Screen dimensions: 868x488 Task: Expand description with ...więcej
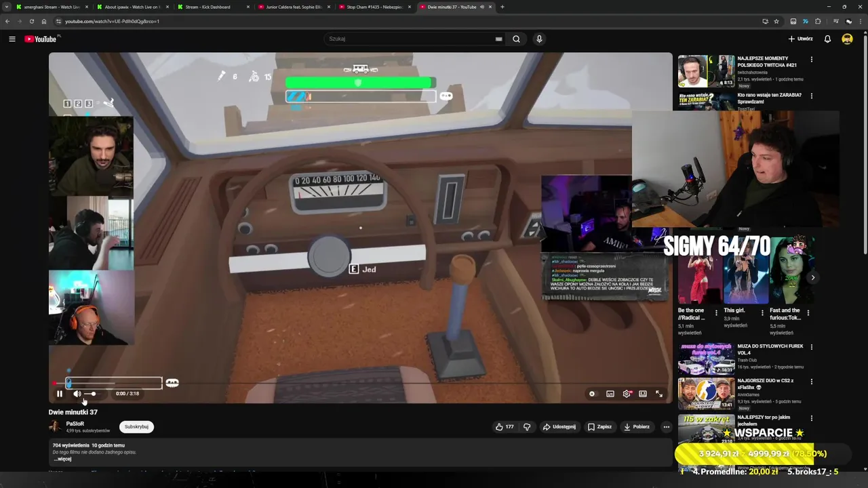[62, 459]
